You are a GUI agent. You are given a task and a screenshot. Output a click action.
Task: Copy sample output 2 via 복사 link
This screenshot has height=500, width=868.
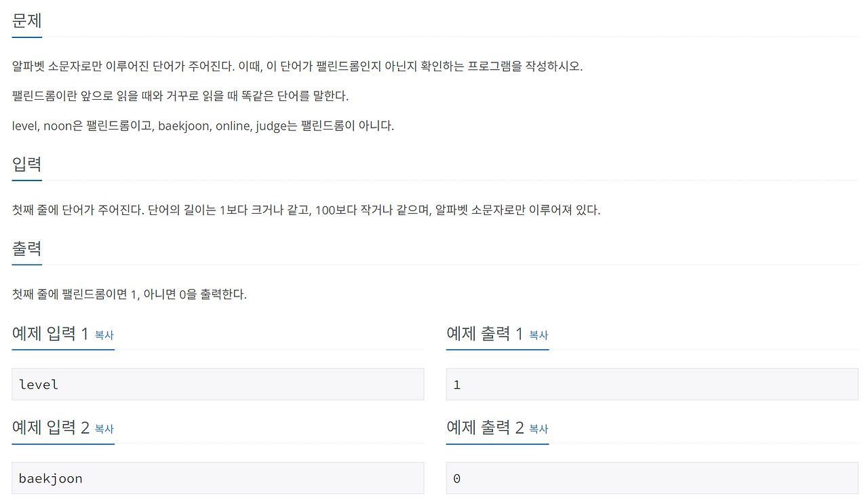(538, 429)
